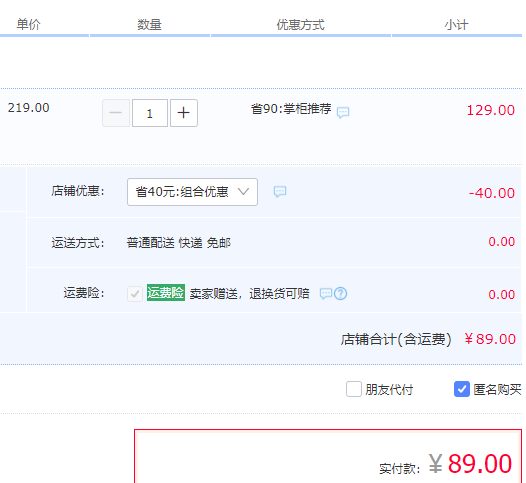Click the 数量 column header
The height and width of the screenshot is (483, 526).
pyautogui.click(x=150, y=25)
